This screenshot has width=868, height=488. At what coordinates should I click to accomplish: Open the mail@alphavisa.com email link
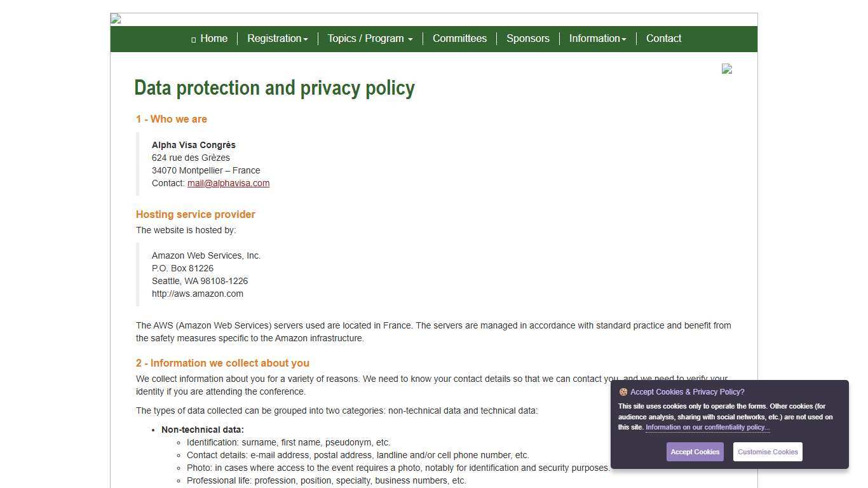click(228, 183)
